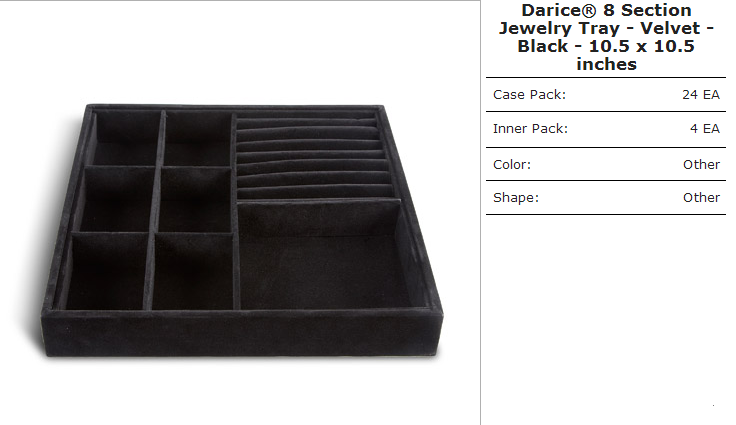Click the Inner Pack label
736x425 pixels.
(530, 129)
